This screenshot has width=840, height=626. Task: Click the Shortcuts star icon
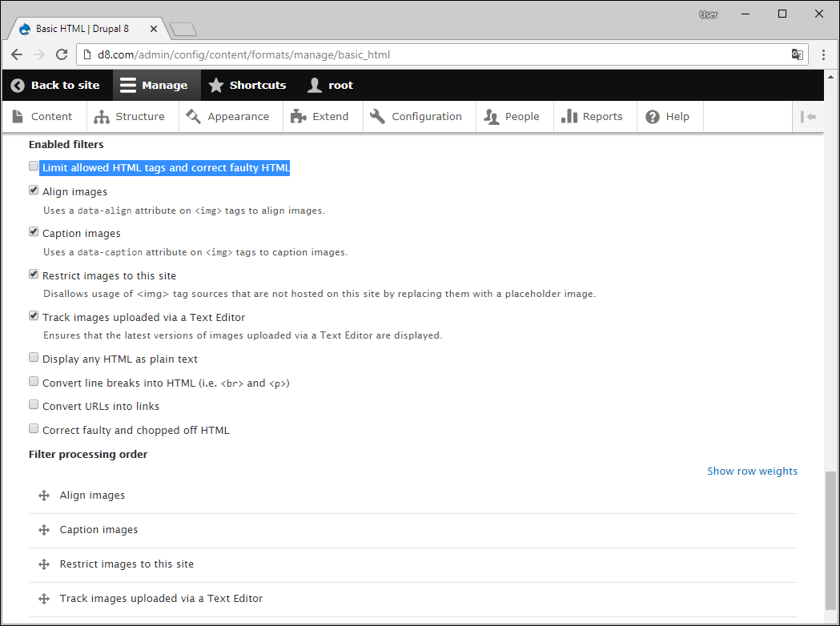point(216,86)
